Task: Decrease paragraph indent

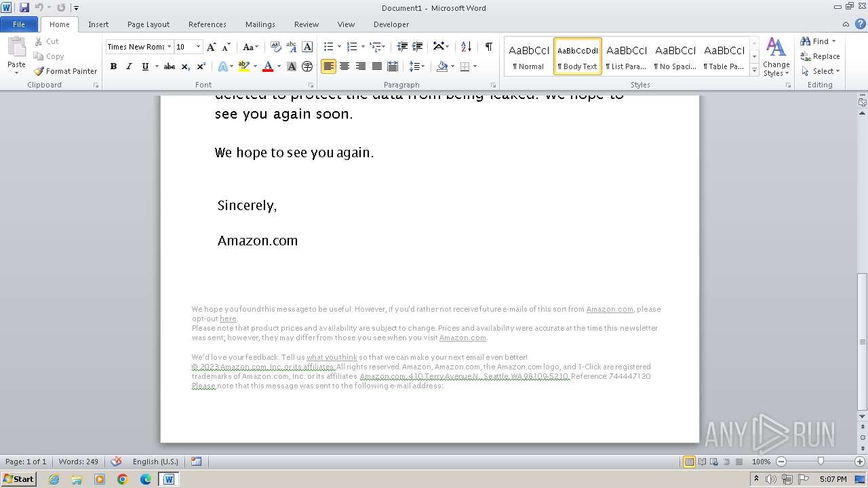Action: click(402, 46)
